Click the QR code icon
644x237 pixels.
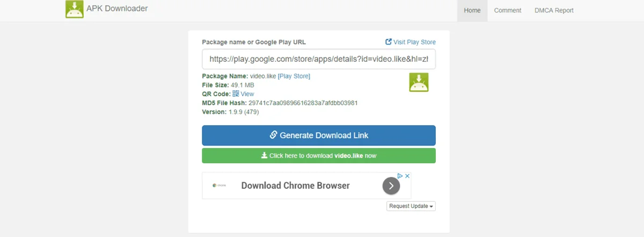pyautogui.click(x=236, y=94)
